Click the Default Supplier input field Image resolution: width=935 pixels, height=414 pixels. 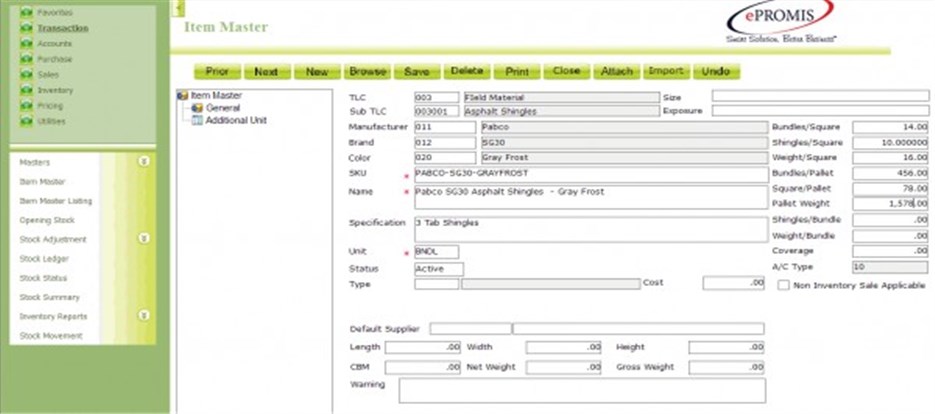click(x=469, y=328)
